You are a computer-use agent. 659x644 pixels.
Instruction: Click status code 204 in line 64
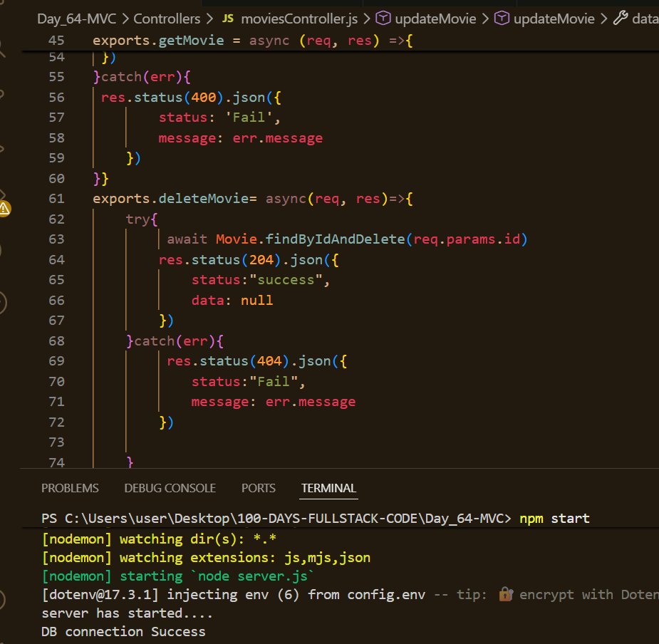coord(261,260)
